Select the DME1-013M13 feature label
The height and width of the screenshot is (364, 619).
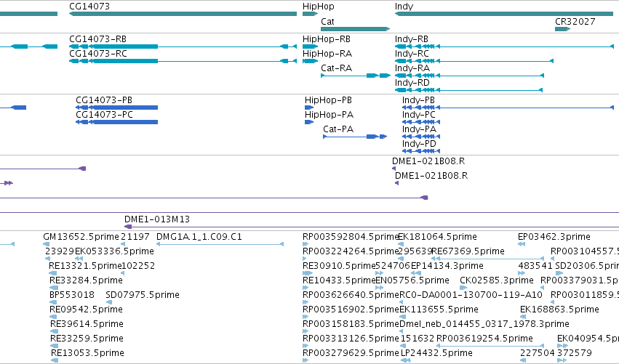click(x=157, y=219)
